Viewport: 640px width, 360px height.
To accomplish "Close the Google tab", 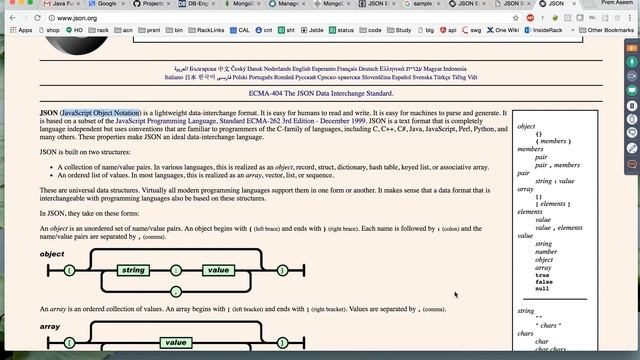I will pos(123,4).
